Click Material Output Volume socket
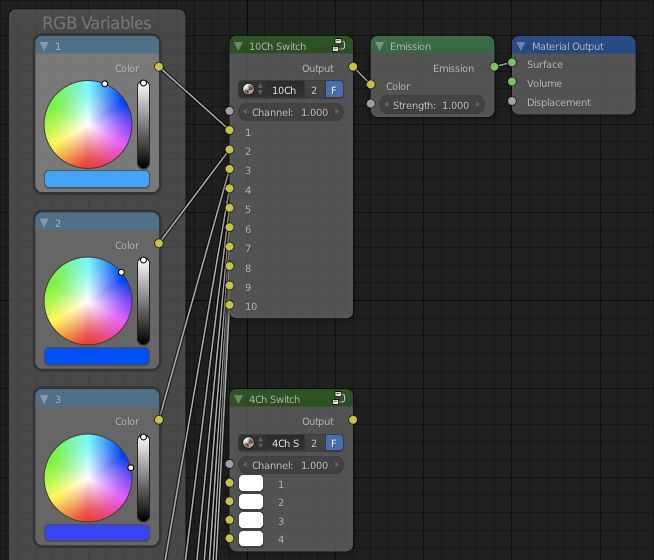This screenshot has height=560, width=654. coord(512,82)
